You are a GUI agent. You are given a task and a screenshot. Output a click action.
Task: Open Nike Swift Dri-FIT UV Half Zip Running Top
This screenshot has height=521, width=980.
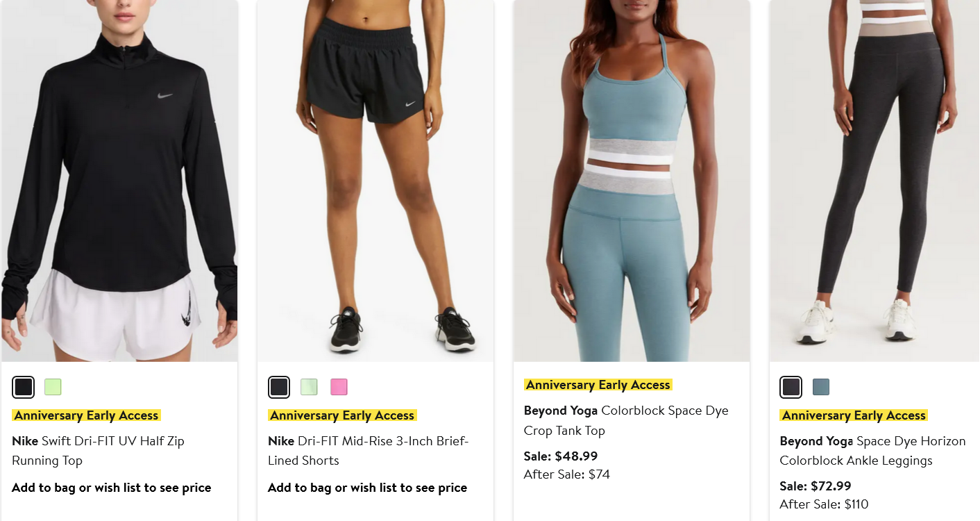98,451
